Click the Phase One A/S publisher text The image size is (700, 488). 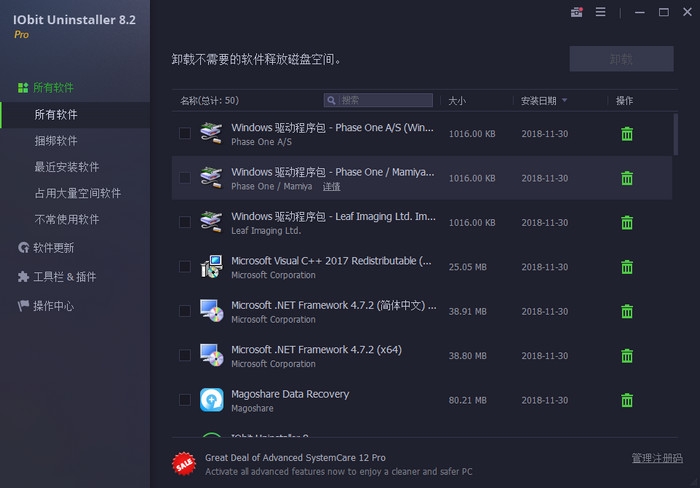pos(261,142)
